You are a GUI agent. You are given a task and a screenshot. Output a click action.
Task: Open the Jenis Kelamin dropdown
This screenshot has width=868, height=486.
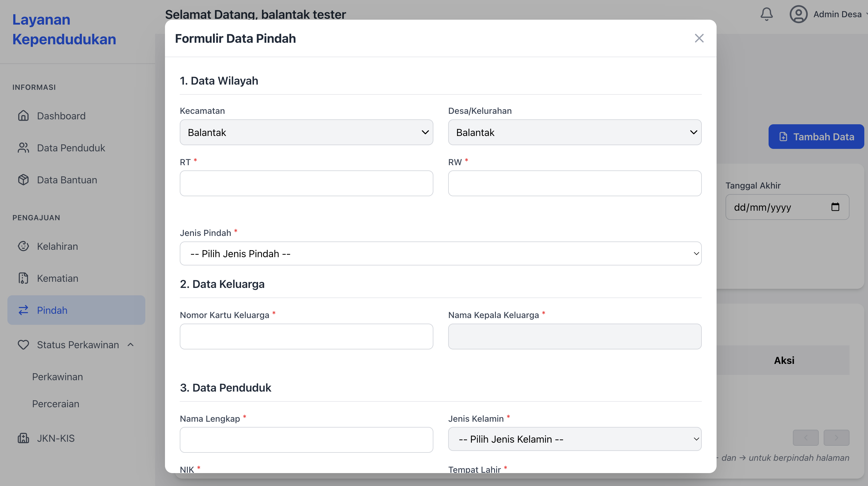[574, 439]
